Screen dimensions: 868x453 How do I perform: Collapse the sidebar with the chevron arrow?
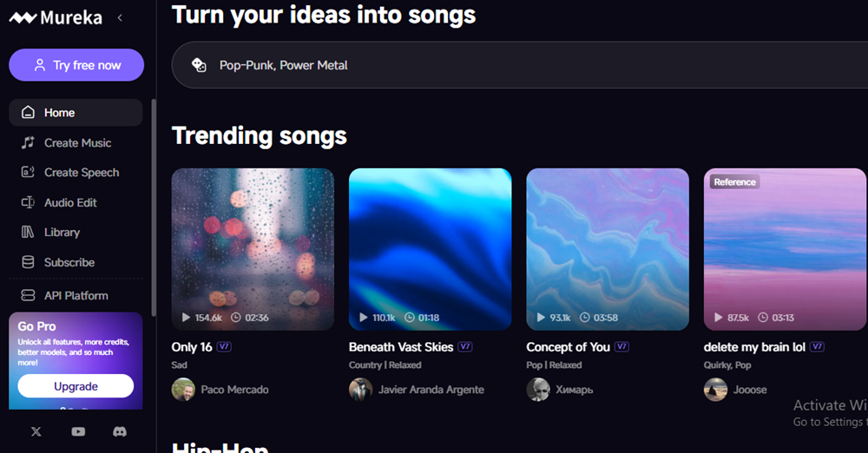120,17
